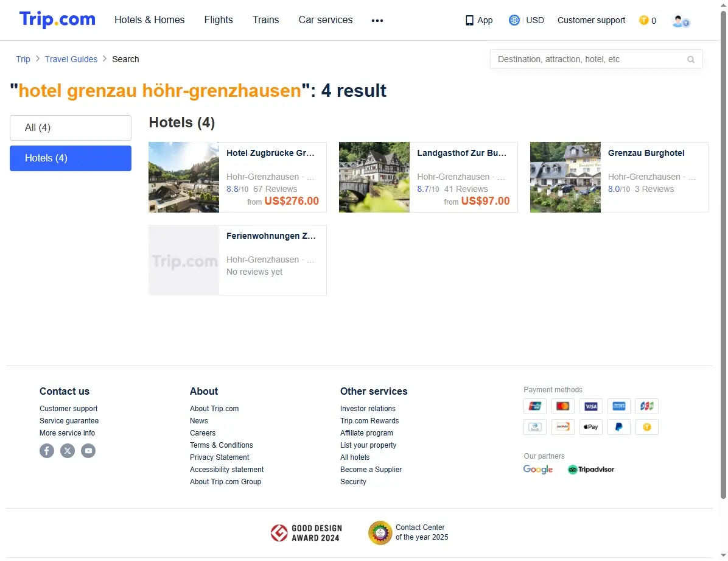The image size is (728, 561).
Task: Open the Trip Coins balance icon
Action: pyautogui.click(x=643, y=20)
